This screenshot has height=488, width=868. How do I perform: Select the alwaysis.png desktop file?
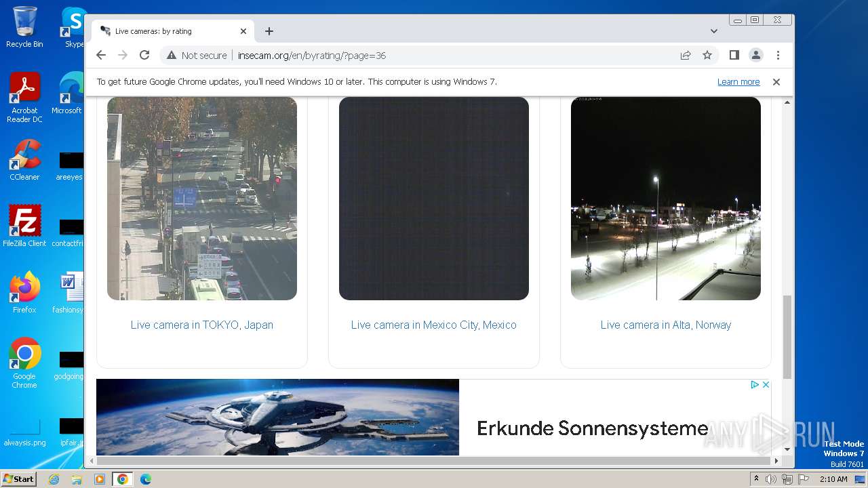24,432
